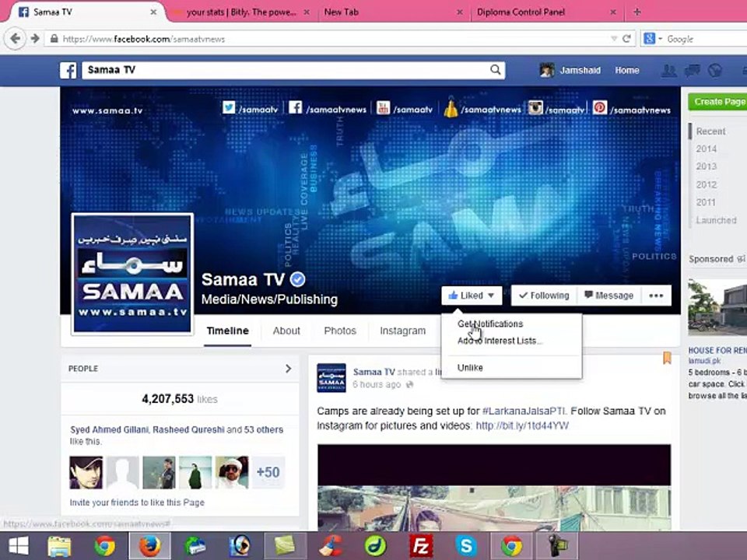
Task: Open sticky notes icon in taskbar
Action: click(285, 546)
